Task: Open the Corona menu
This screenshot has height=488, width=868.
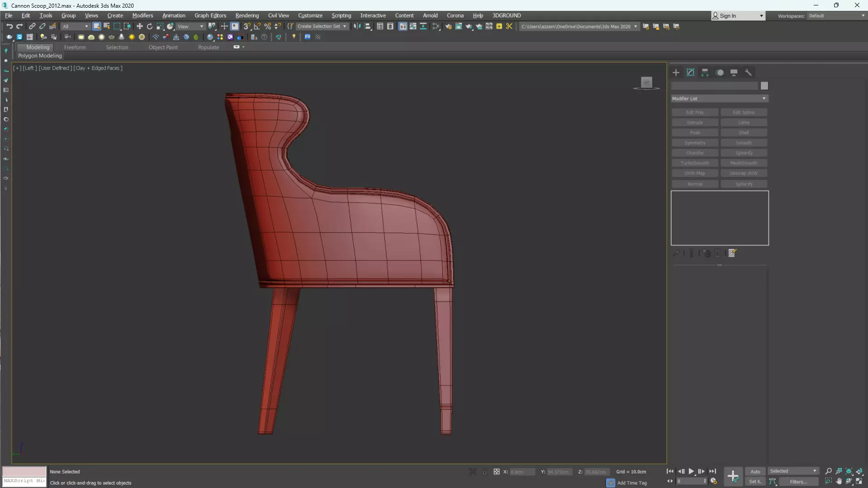Action: point(455,15)
